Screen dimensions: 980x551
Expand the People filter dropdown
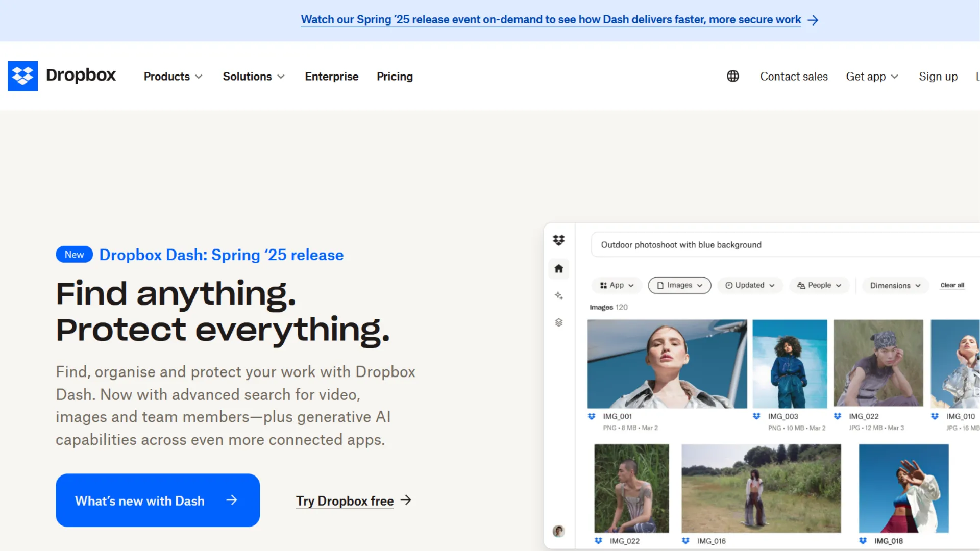click(819, 285)
